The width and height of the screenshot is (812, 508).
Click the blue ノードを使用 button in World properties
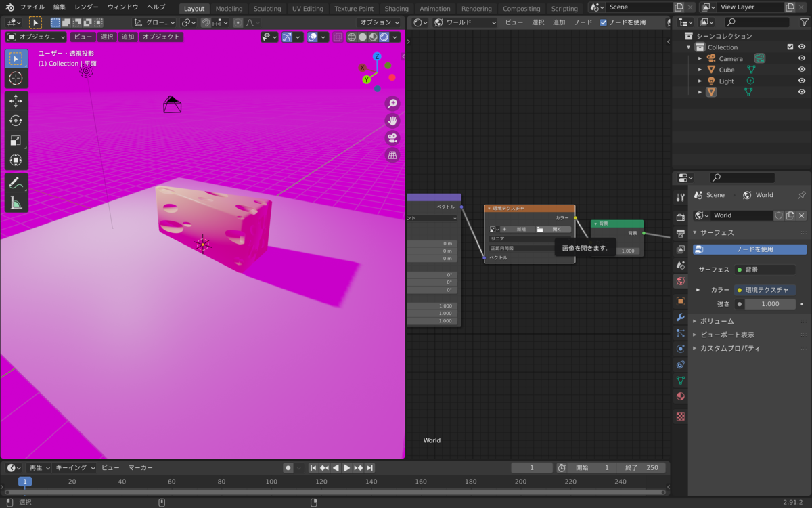coord(750,249)
